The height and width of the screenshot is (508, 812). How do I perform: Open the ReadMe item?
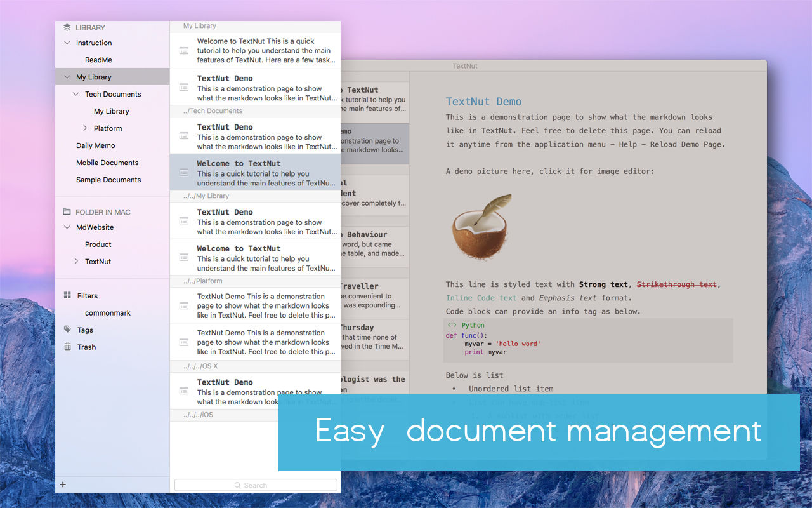point(98,60)
